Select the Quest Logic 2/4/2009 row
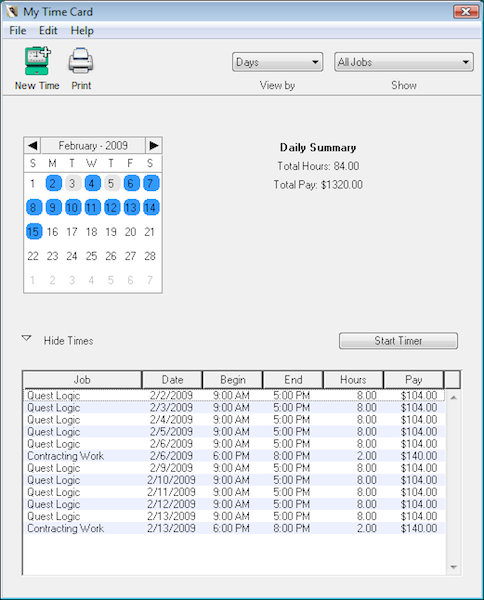Screen dimensions: 484x600 point(234,420)
